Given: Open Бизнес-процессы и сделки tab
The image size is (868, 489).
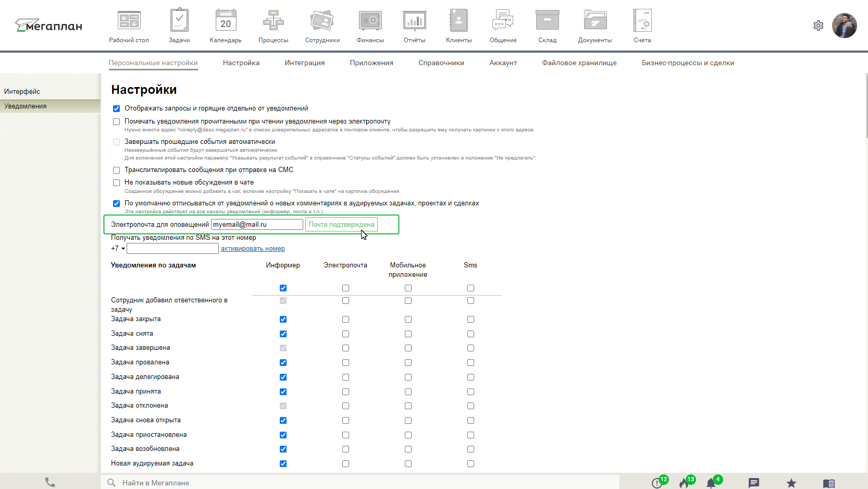Looking at the screenshot, I should [x=688, y=63].
